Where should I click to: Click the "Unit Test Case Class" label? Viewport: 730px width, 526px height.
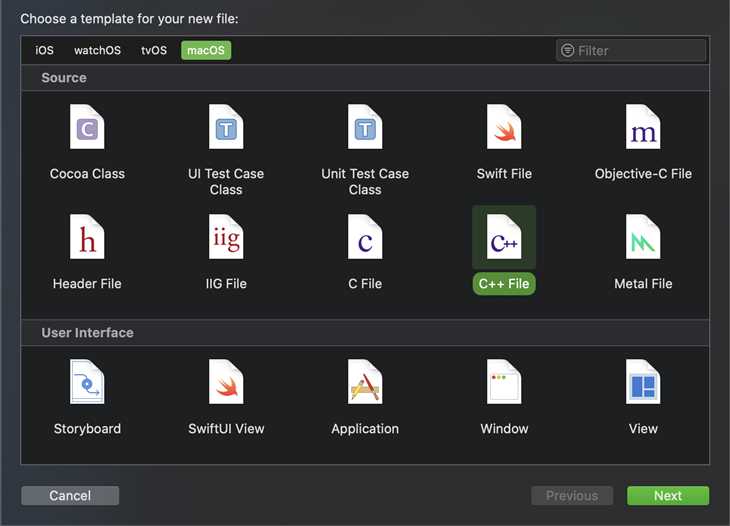[x=365, y=182]
